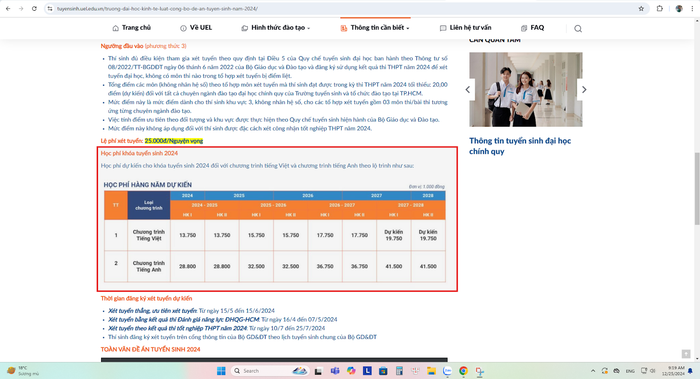Click the highlighted 25.000đ/Nguyện vọng text
Image resolution: width=700 pixels, height=379 pixels.
click(x=174, y=141)
